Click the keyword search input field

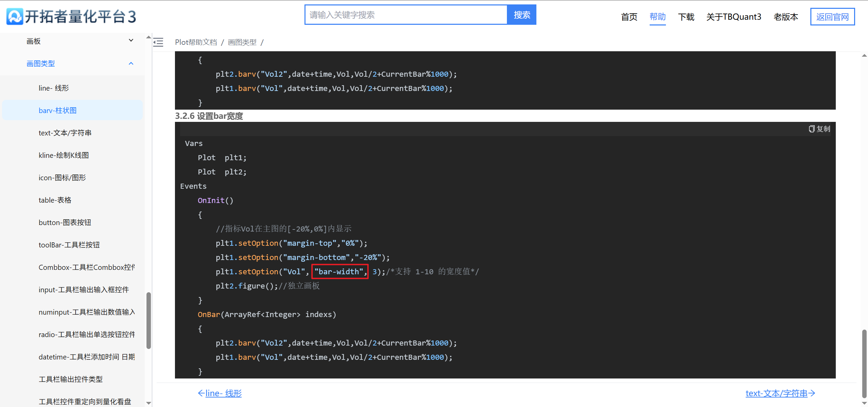click(406, 15)
